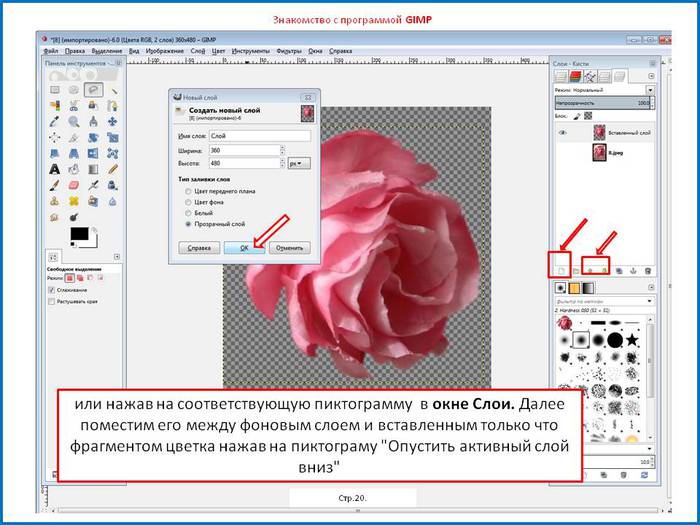
Task: Select the Eraser tool
Action: (x=74, y=185)
